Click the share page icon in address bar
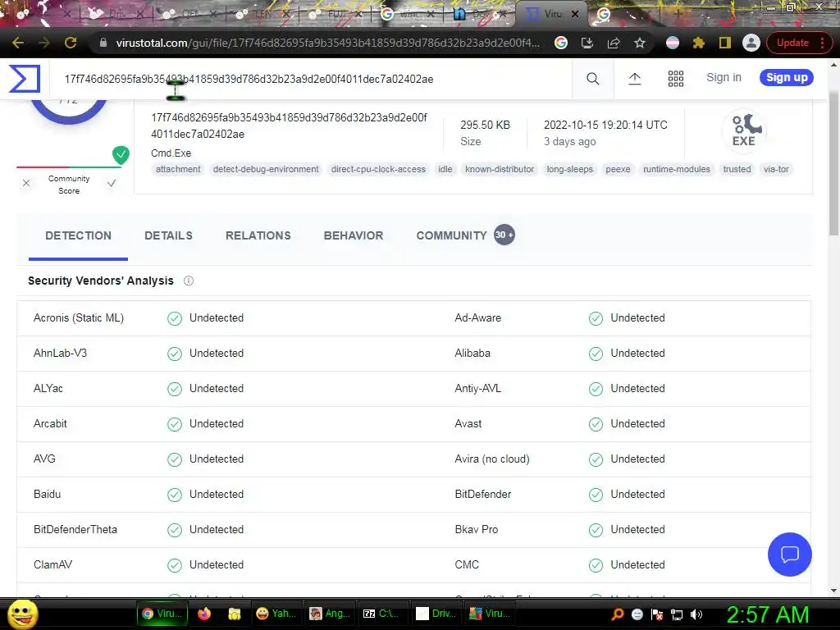 614,43
